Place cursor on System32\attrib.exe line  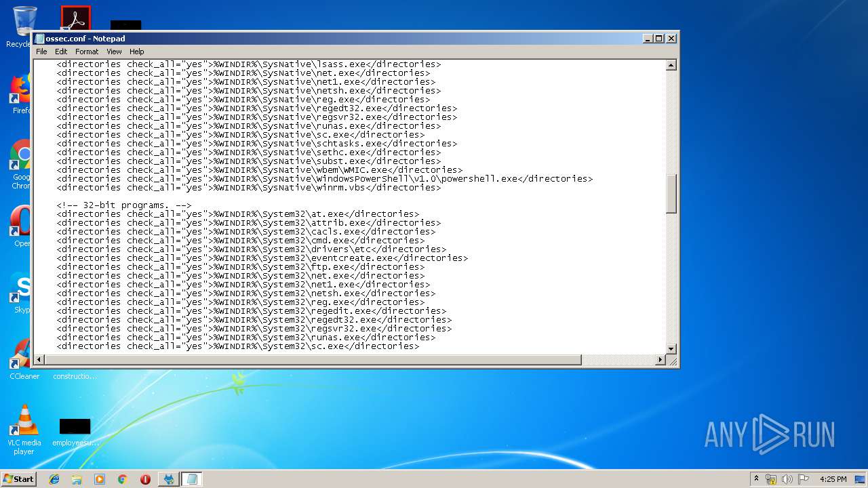[x=249, y=223]
